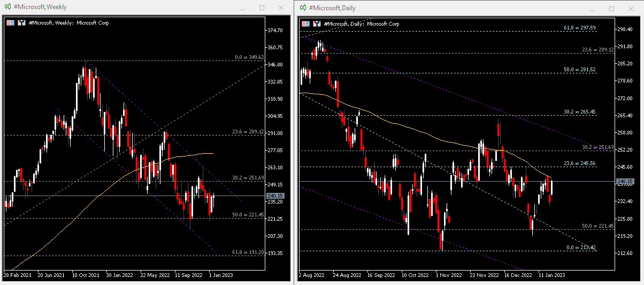644x285 pixels.
Task: Click the '30 Jan 2022' date label
Action: 120,275
